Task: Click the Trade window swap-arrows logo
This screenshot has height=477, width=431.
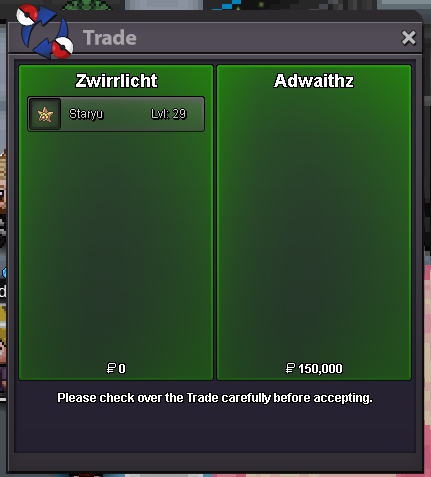Action: point(45,31)
